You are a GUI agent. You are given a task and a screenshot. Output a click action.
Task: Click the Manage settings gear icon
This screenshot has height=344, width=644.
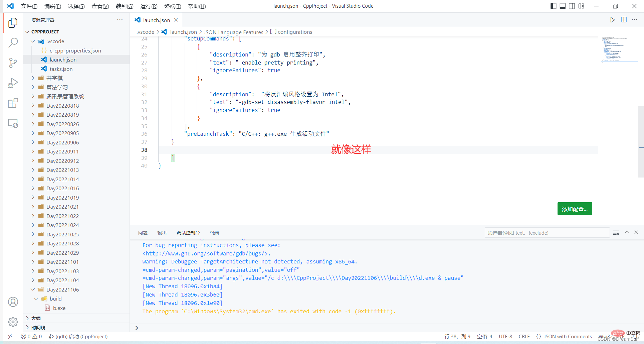[13, 322]
